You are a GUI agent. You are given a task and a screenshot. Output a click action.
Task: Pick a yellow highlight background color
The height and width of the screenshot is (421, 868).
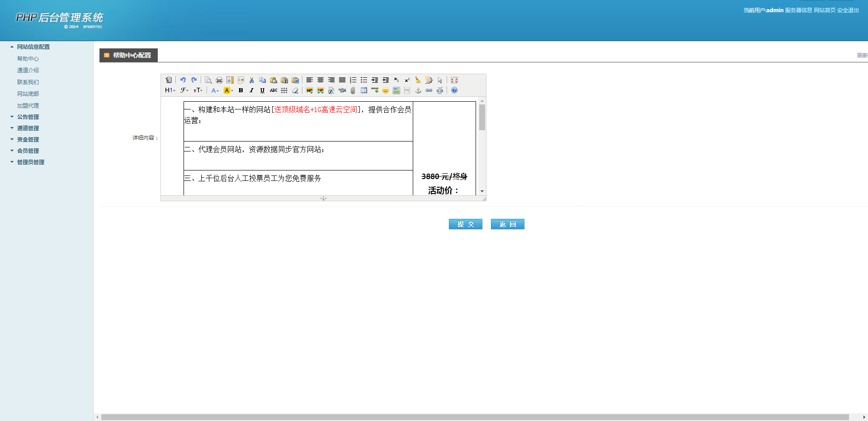pos(229,90)
